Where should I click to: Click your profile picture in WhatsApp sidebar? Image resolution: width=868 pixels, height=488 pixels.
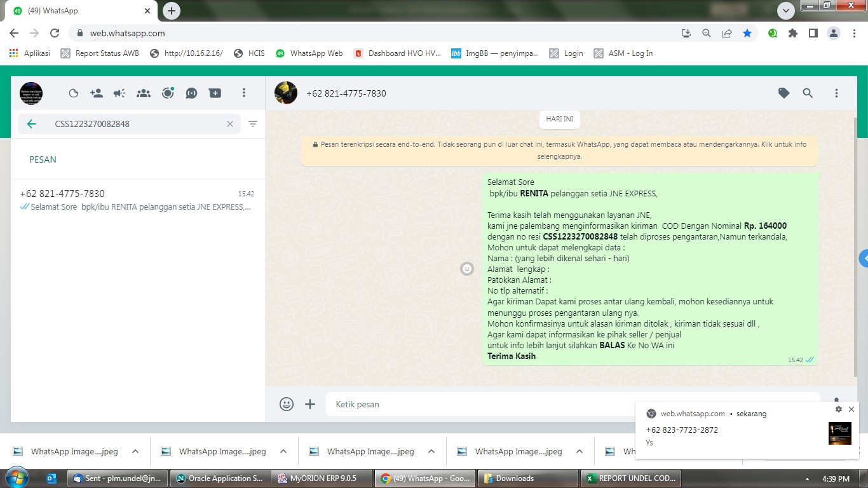tap(31, 93)
